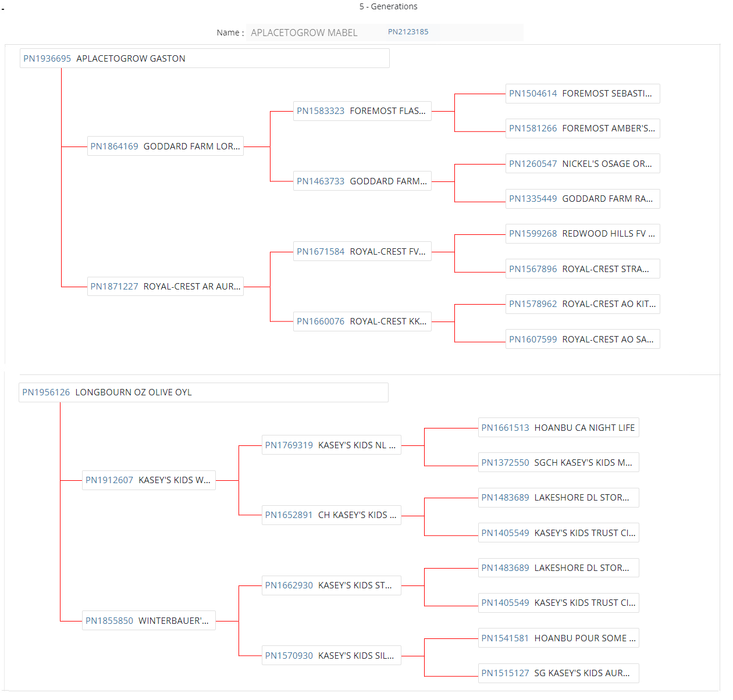The width and height of the screenshot is (733, 700).
Task: Open PN1463733 GODDARD FARM entry
Action: click(x=361, y=181)
